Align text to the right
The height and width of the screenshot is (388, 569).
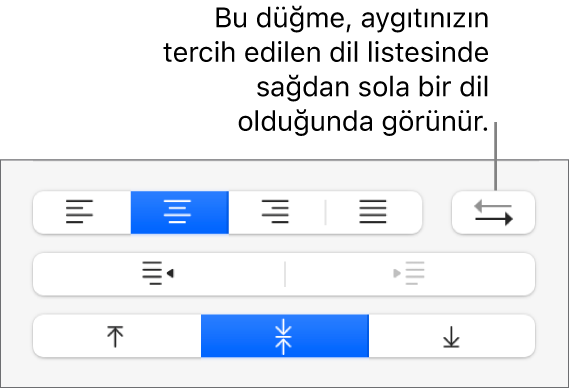click(277, 212)
